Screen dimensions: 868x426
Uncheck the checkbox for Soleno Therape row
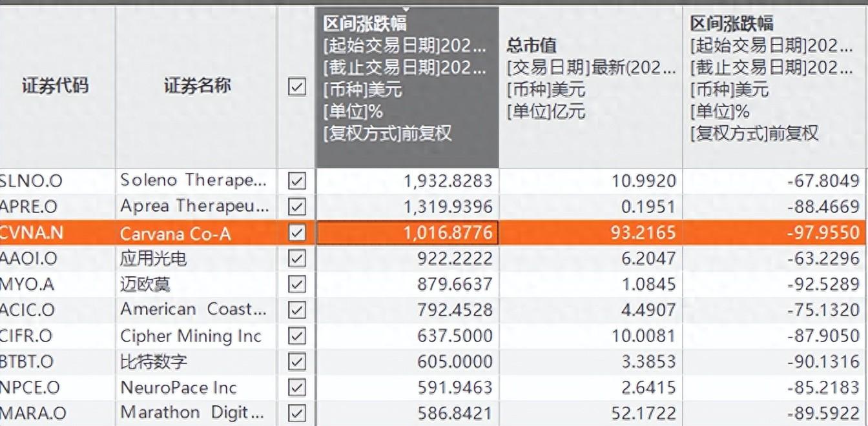296,181
